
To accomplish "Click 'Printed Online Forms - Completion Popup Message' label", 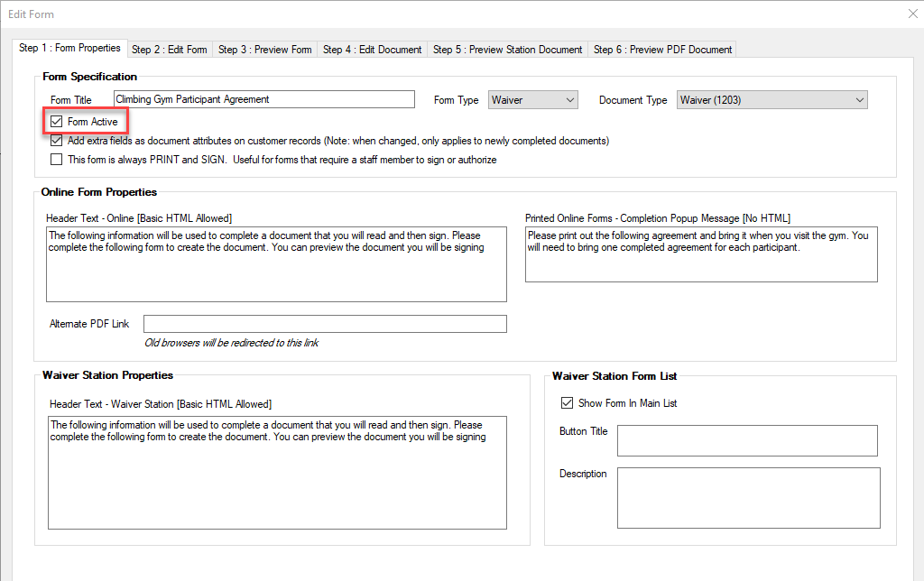I will click(x=658, y=218).
